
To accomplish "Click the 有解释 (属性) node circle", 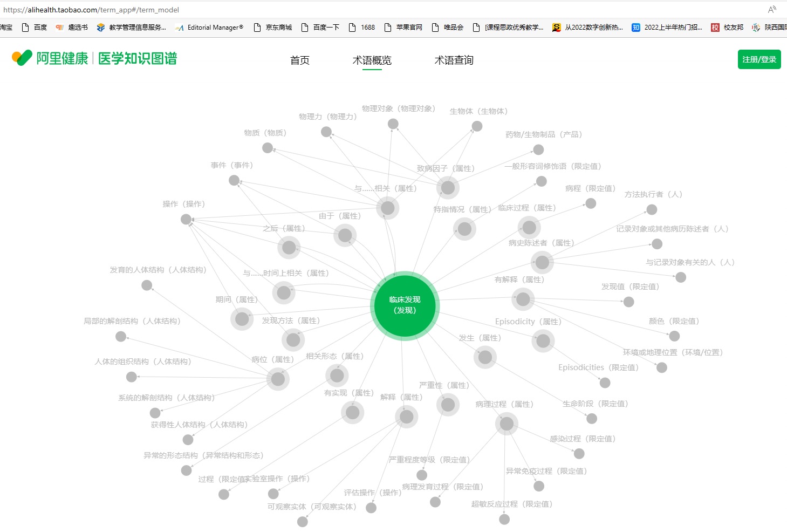I will pos(523,299).
